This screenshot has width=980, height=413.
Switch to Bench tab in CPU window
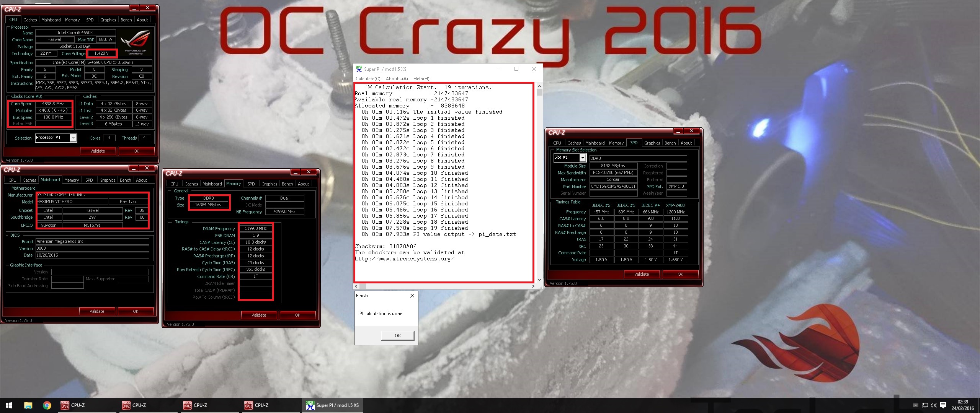pos(126,20)
